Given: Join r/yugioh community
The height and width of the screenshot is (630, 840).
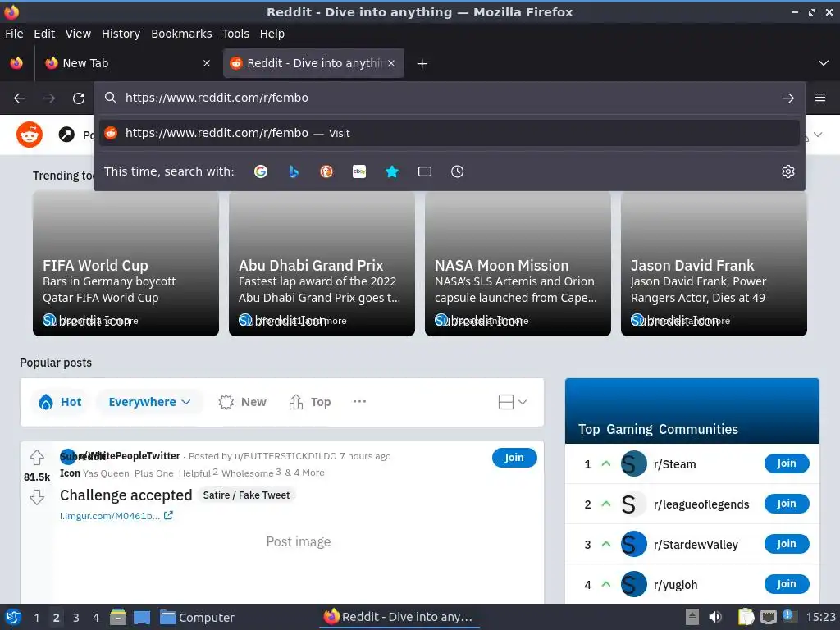Looking at the screenshot, I should [x=787, y=584].
